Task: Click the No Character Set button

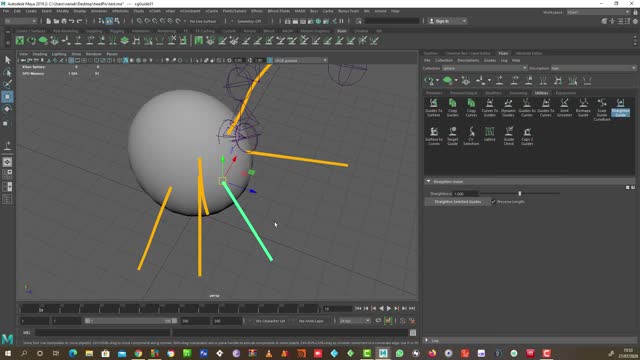Action: coord(270,321)
